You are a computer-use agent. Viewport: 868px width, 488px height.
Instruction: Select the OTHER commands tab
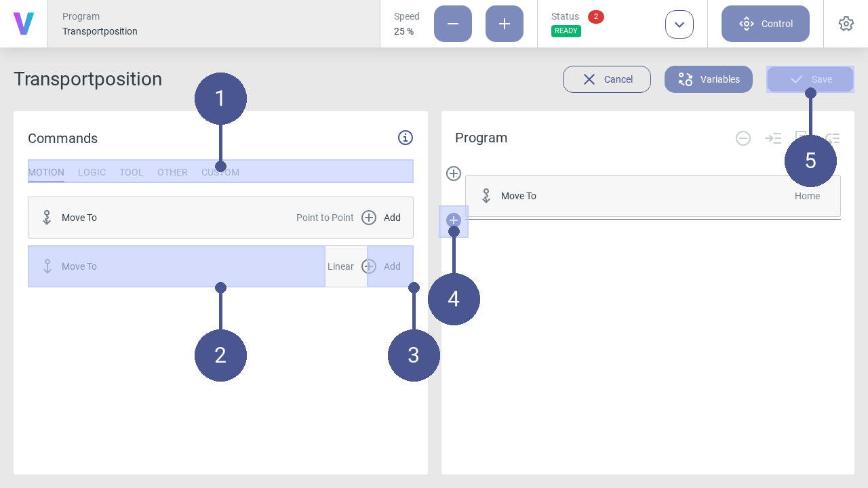pyautogui.click(x=172, y=172)
